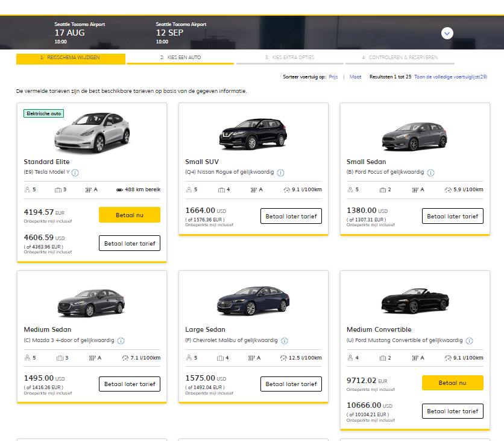This screenshot has height=441, width=504.
Task: Click info icon for Ford Focus
Action: pyautogui.click(x=430, y=173)
